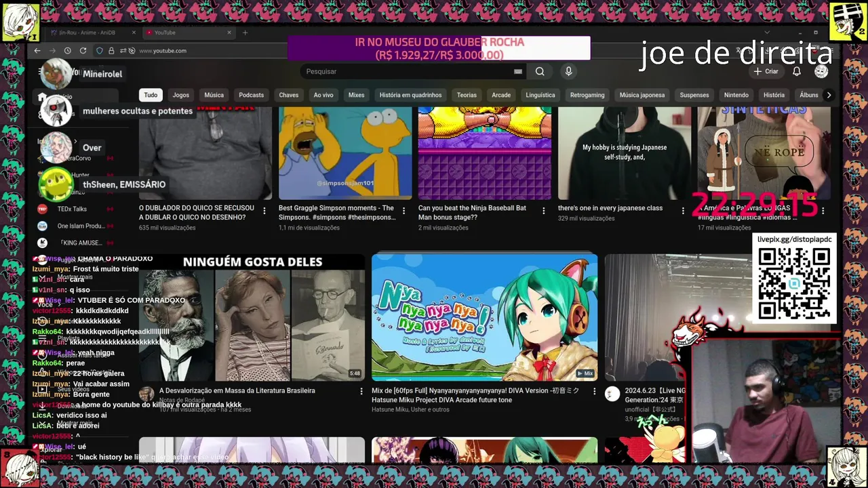Close the Jin-Rou AniDB tab
Image resolution: width=868 pixels, height=488 pixels.
134,33
